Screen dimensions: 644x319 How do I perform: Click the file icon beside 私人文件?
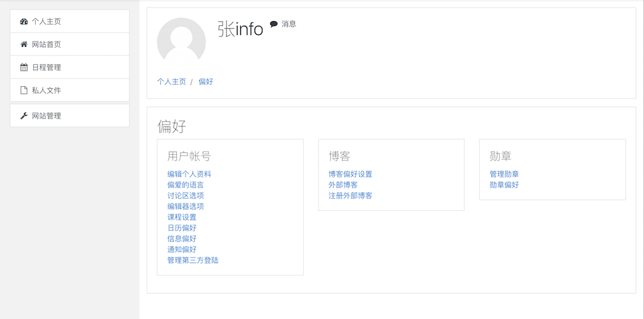(x=24, y=90)
